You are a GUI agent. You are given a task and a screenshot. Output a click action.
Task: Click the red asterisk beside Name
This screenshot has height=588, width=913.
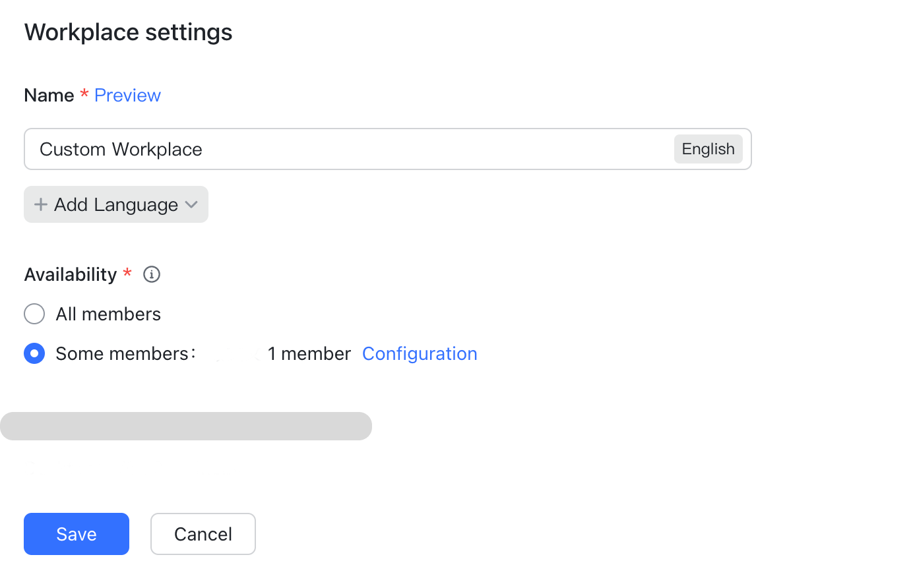(84, 94)
